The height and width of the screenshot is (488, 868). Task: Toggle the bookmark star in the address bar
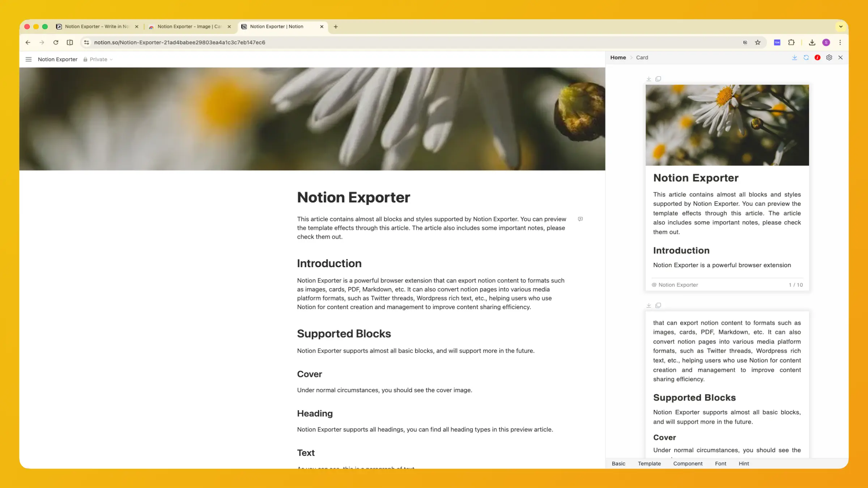click(758, 42)
